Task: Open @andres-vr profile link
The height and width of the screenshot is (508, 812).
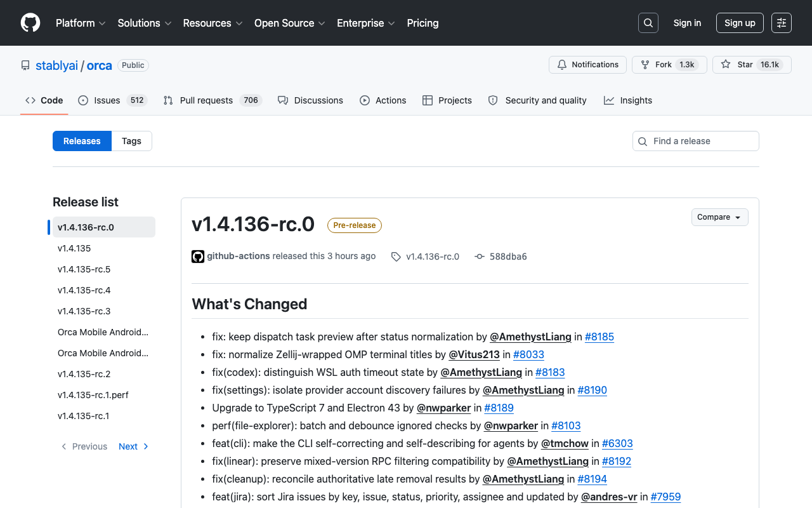Action: (609, 497)
